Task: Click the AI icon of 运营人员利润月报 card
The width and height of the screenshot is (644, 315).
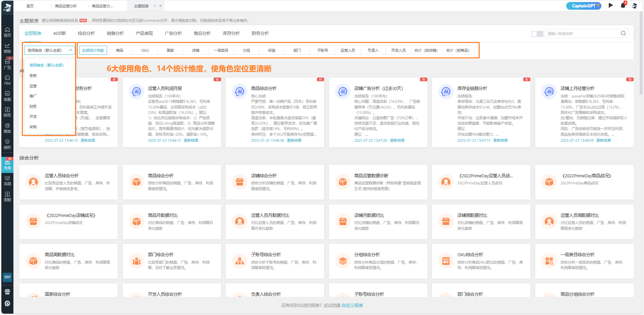Action: tap(137, 91)
